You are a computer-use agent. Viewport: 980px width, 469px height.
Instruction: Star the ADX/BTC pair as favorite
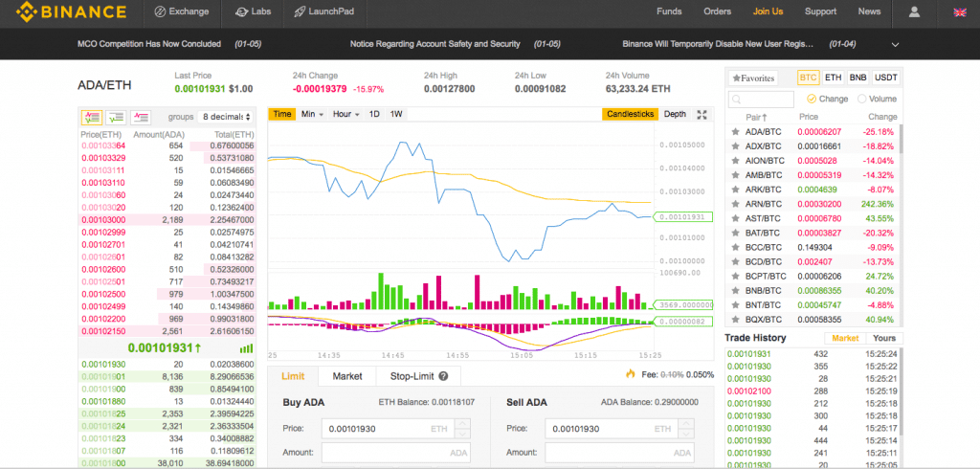(x=736, y=146)
